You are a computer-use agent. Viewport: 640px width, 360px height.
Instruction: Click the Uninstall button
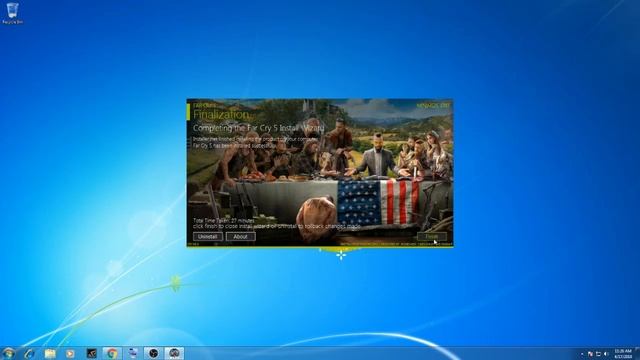click(208, 237)
